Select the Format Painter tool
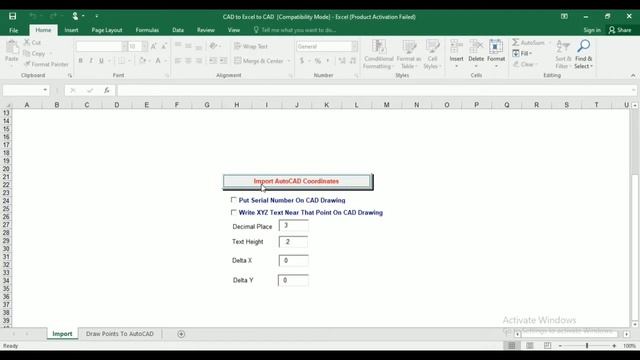The width and height of the screenshot is (640, 360). (x=46, y=64)
